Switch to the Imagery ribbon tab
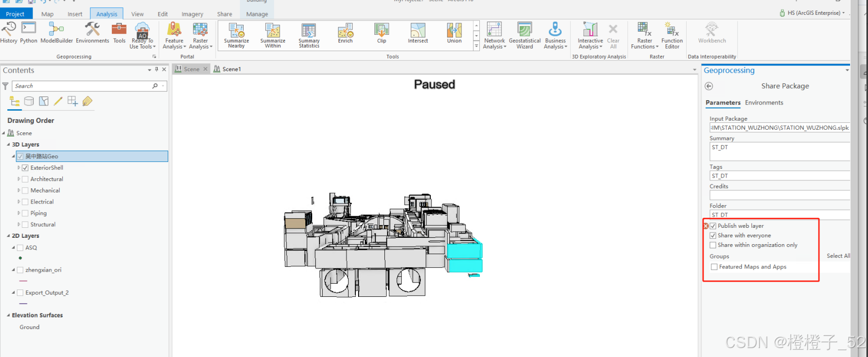The width and height of the screenshot is (868, 357). coord(192,14)
